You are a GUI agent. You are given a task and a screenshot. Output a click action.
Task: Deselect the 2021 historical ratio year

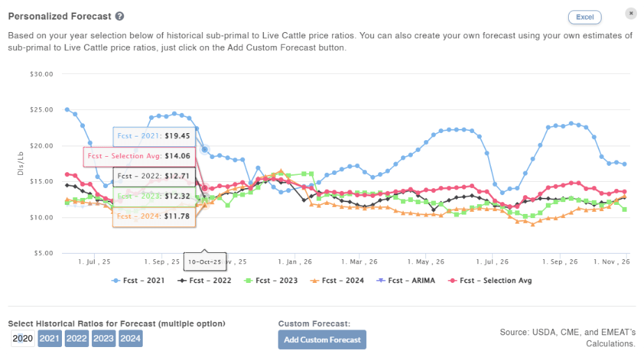click(49, 339)
